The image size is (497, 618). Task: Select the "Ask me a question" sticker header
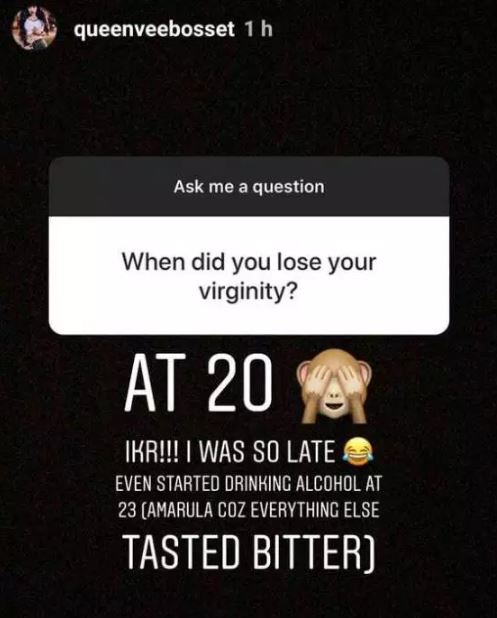pyautogui.click(x=249, y=187)
